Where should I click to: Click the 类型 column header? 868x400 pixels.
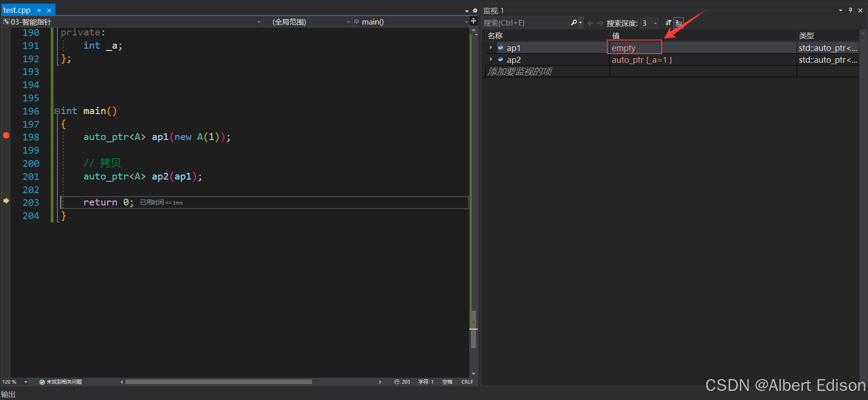coord(807,35)
